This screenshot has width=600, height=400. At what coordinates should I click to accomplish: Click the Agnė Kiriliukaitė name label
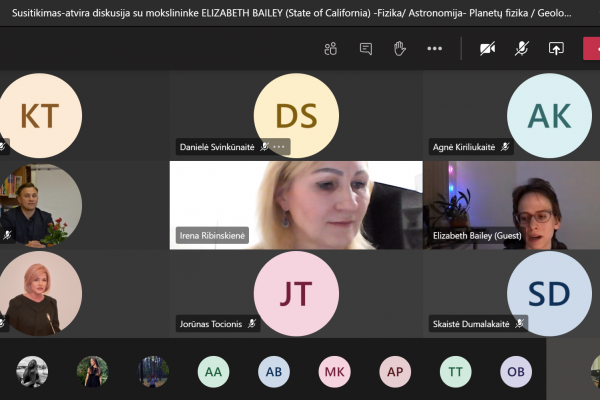tap(464, 147)
